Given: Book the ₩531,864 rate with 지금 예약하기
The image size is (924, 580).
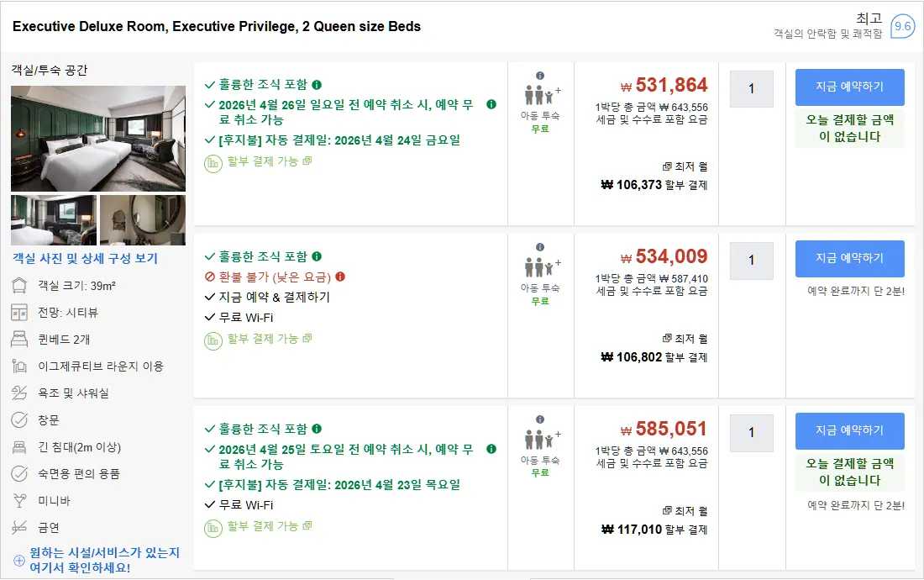Looking at the screenshot, I should 850,87.
